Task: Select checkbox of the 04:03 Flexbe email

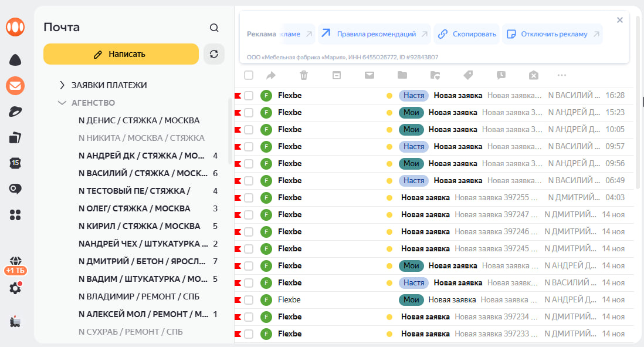Action: [249, 197]
